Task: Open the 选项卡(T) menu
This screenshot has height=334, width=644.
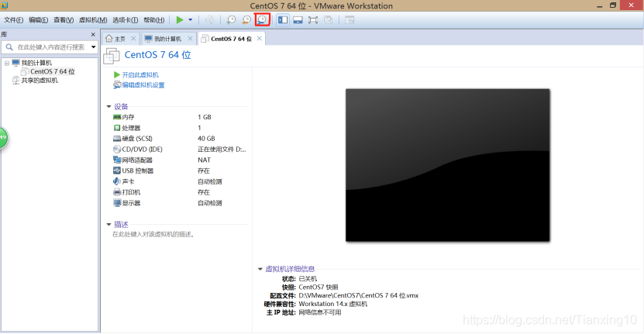Action: [126, 19]
